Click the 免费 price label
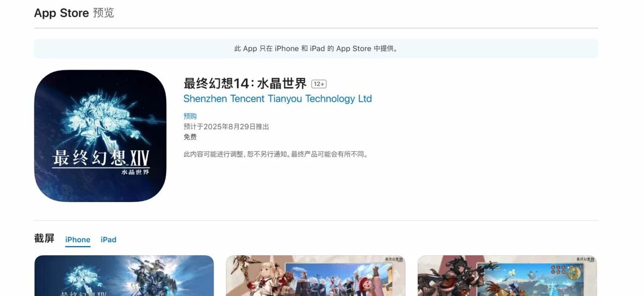Screen dimensions: 644x296 [x=190, y=137]
